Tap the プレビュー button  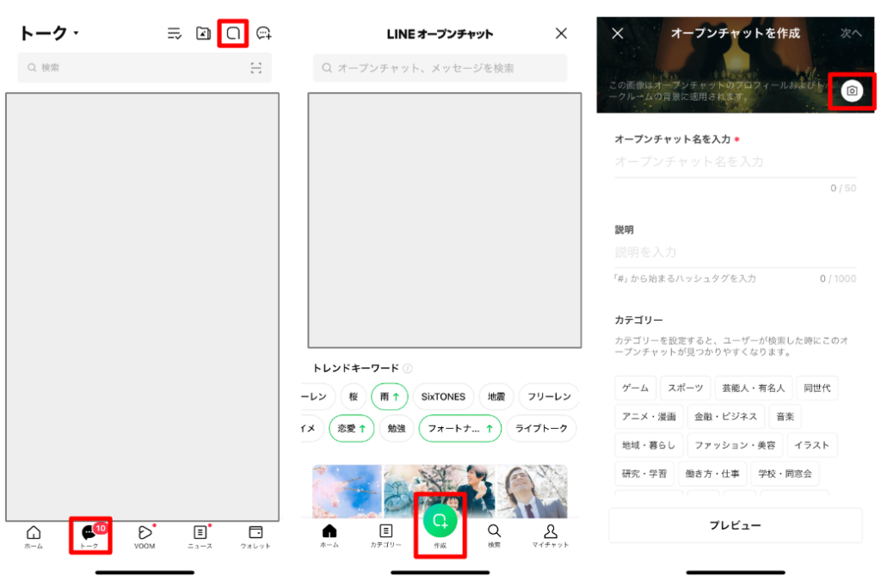(x=735, y=525)
